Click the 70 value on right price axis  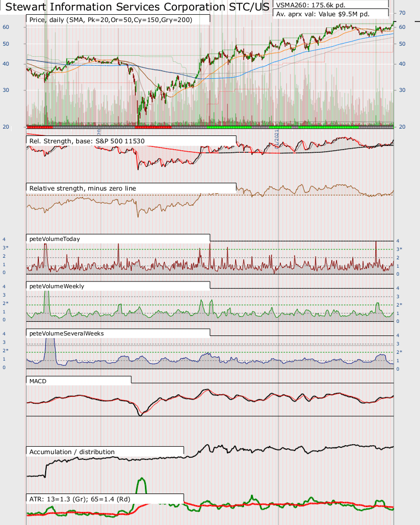pos(402,13)
